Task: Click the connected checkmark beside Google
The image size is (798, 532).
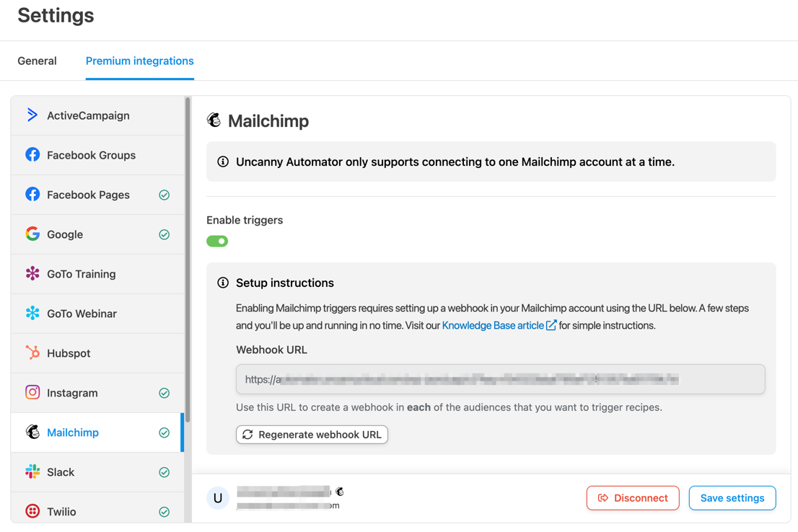Action: pos(164,234)
